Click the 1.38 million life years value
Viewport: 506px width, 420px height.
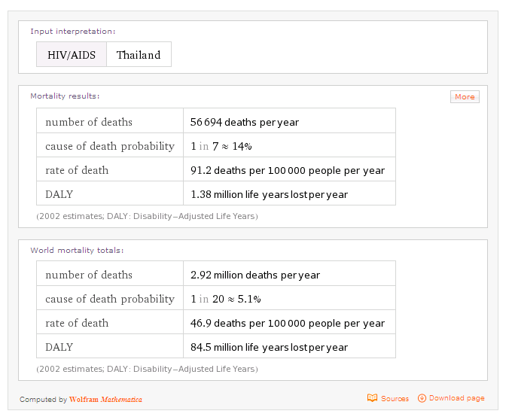coord(269,194)
